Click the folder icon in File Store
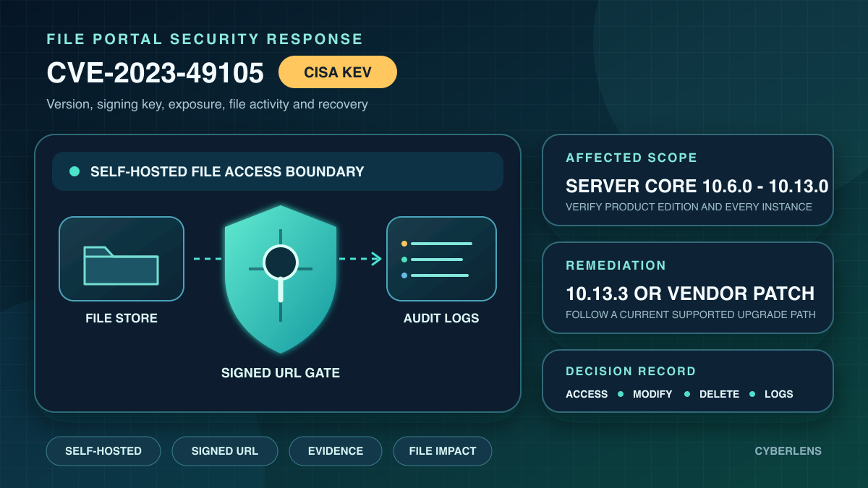This screenshot has height=488, width=868. (122, 266)
